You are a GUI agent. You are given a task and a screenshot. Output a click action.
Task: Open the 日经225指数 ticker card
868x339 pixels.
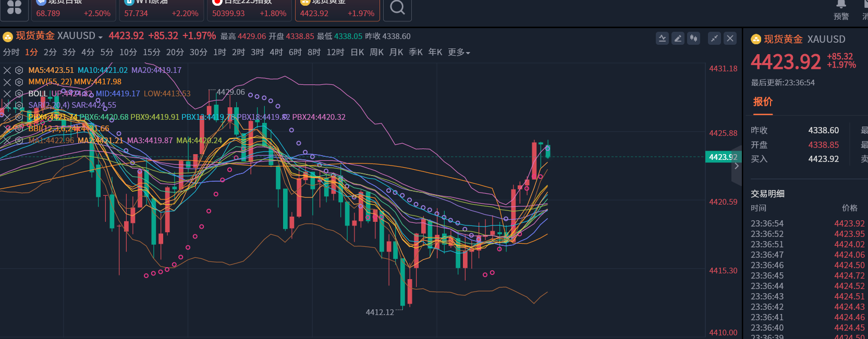249,9
